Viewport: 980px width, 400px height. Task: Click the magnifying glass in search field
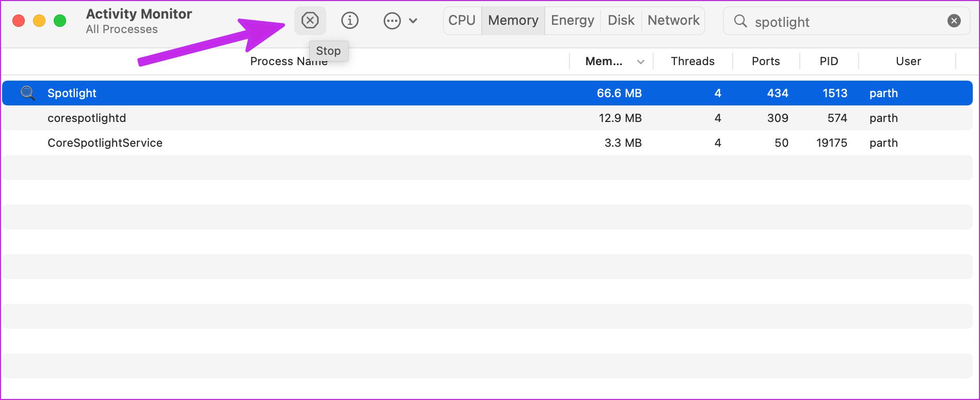pyautogui.click(x=740, y=21)
